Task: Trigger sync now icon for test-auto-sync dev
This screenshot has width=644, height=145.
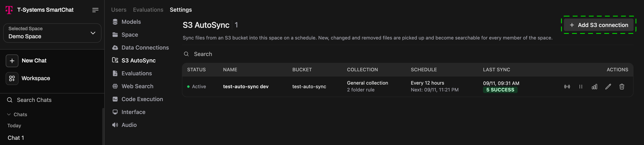Action: [x=567, y=87]
